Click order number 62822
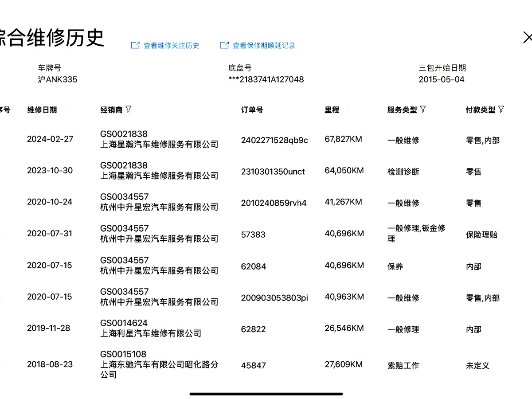532x399 pixels. pyautogui.click(x=253, y=329)
